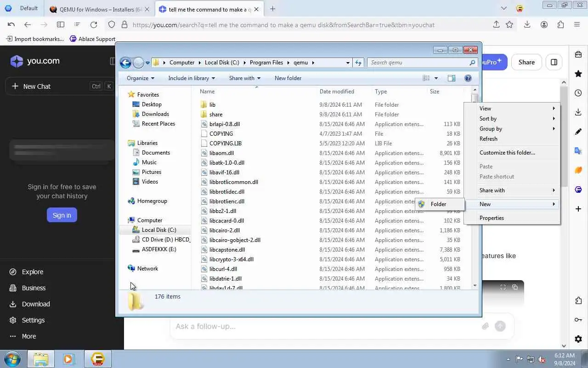Open the Videos library
The height and width of the screenshot is (368, 588).
150,182
